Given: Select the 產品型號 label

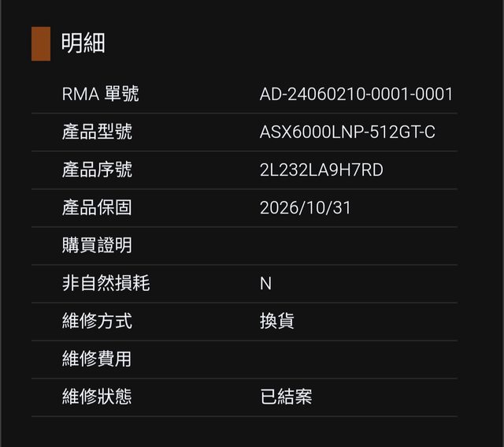Looking at the screenshot, I should coord(97,132).
